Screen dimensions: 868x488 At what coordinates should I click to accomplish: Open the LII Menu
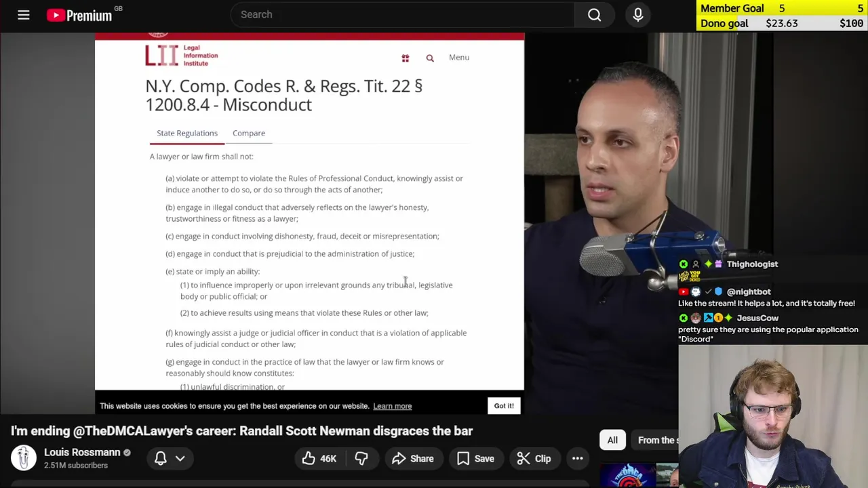459,58
